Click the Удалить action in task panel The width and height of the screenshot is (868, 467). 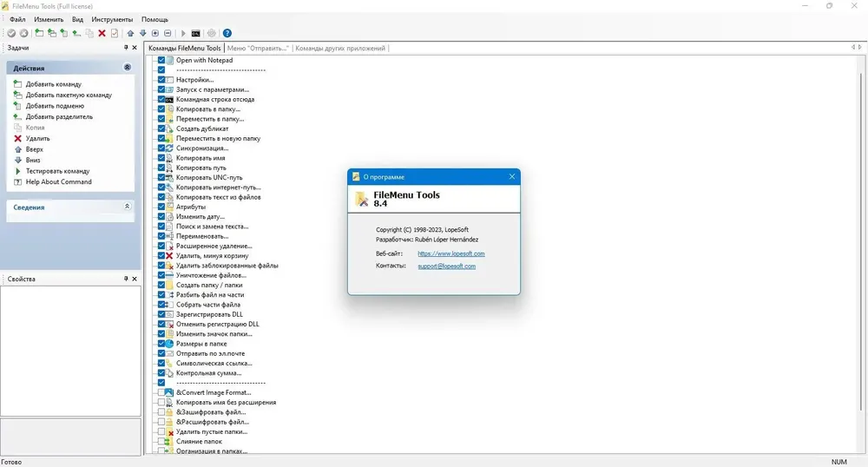[x=37, y=138]
